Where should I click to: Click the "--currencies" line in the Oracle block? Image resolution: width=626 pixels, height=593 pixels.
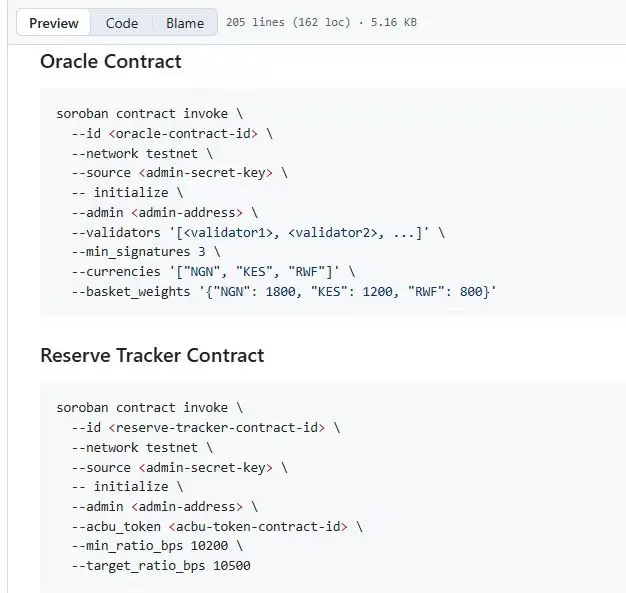pos(212,271)
